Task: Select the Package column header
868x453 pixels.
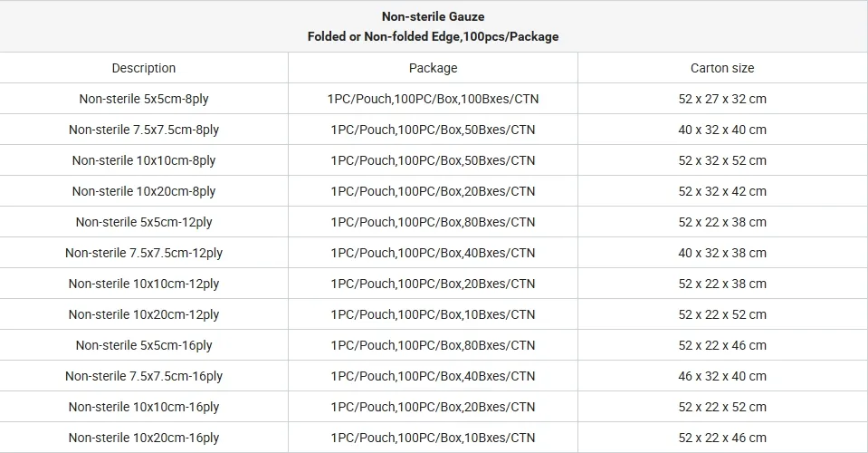Action: pyautogui.click(x=433, y=68)
